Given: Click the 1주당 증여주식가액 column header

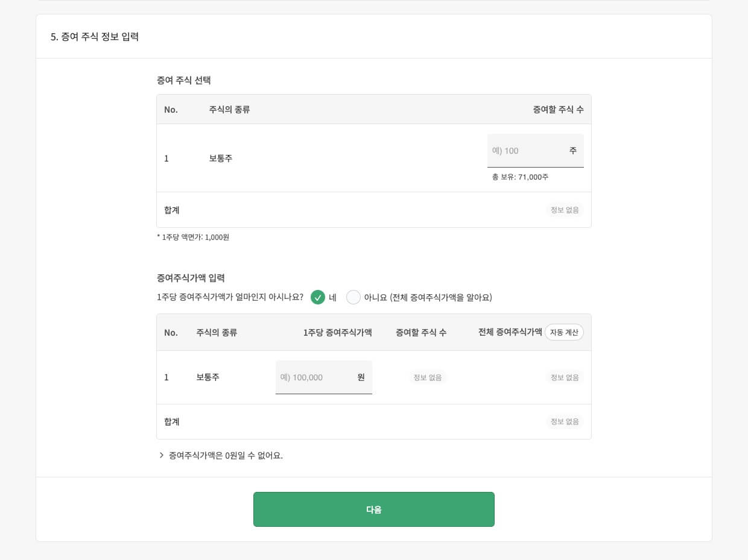Looking at the screenshot, I should tap(338, 332).
